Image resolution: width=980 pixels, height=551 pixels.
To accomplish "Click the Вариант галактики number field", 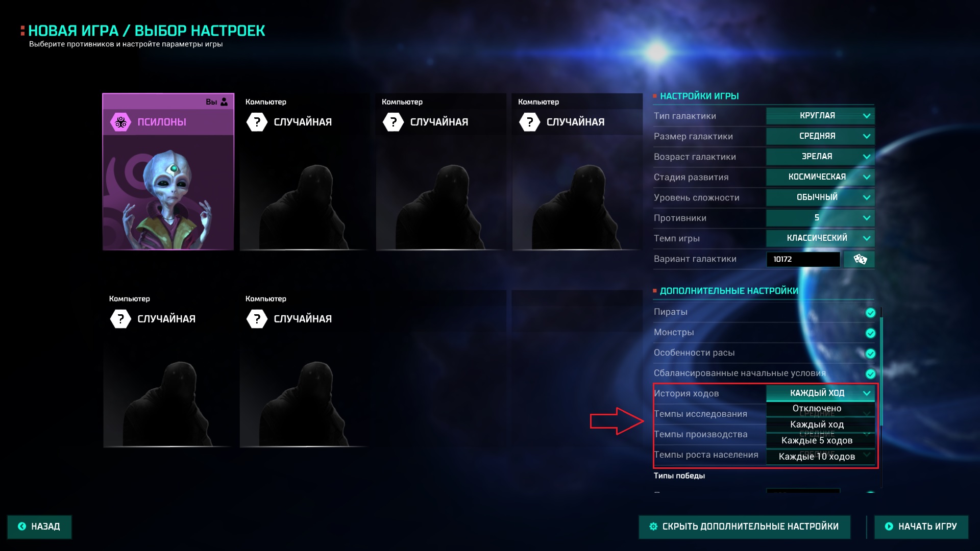I will (803, 259).
